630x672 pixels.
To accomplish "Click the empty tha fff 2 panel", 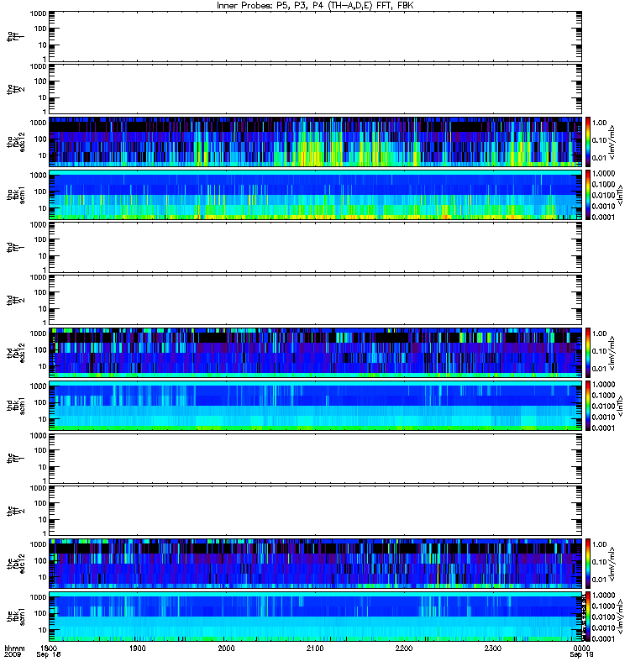I will coord(316,89).
